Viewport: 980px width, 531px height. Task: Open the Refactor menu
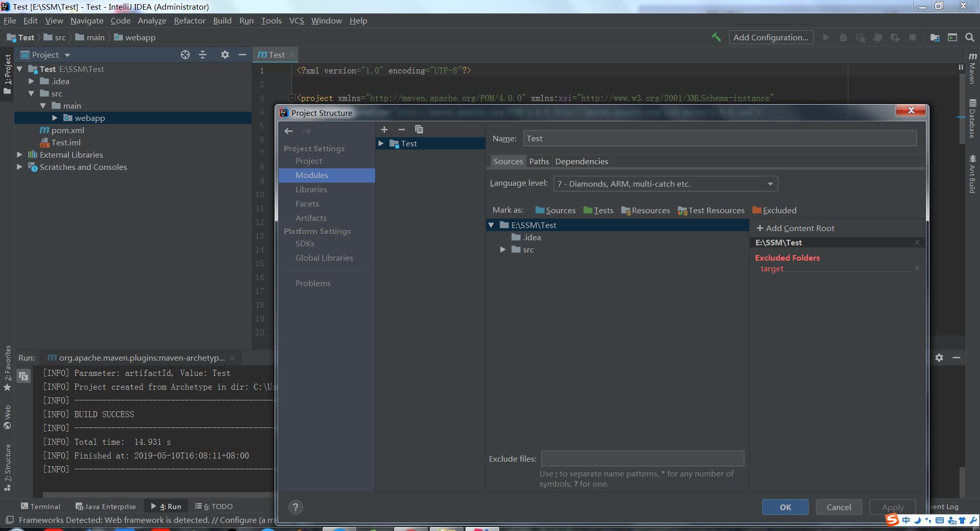pyautogui.click(x=189, y=20)
